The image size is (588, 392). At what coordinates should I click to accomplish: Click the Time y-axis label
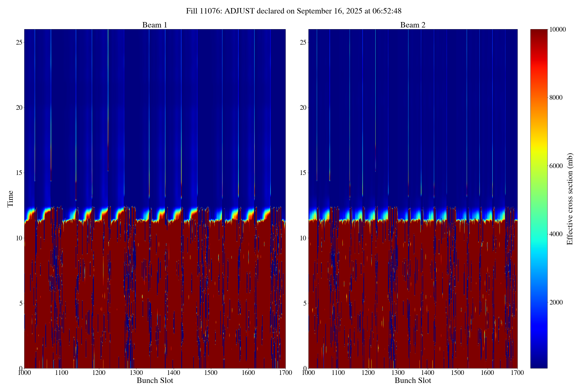[x=10, y=199]
